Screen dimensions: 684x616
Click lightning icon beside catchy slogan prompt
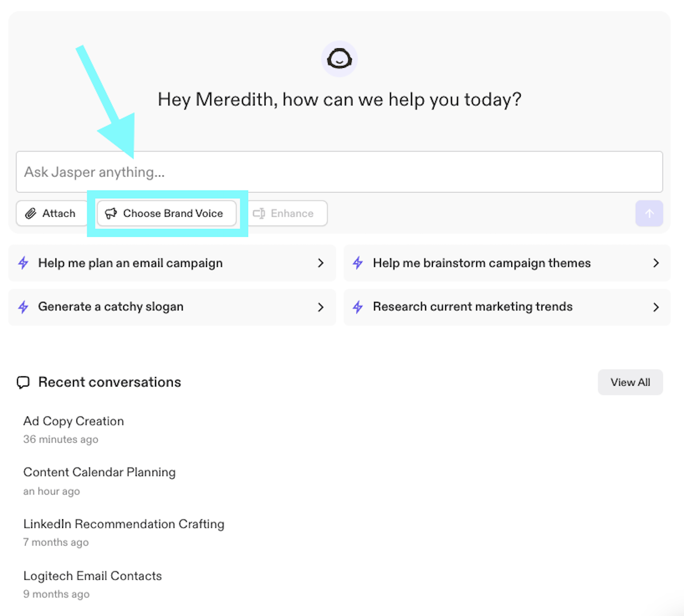(23, 307)
